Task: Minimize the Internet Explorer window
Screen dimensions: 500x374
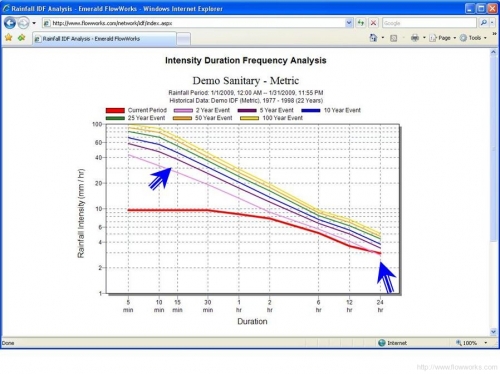Action: pyautogui.click(x=469, y=8)
